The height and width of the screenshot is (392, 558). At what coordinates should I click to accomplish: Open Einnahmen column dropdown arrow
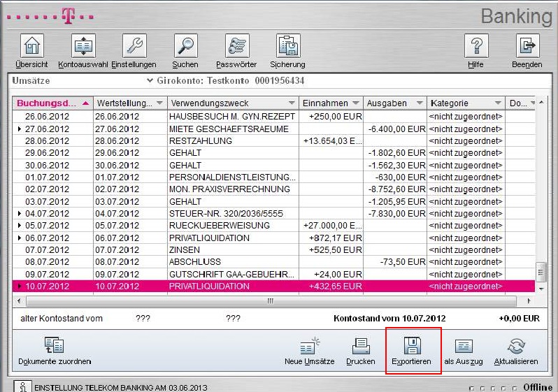pos(355,103)
